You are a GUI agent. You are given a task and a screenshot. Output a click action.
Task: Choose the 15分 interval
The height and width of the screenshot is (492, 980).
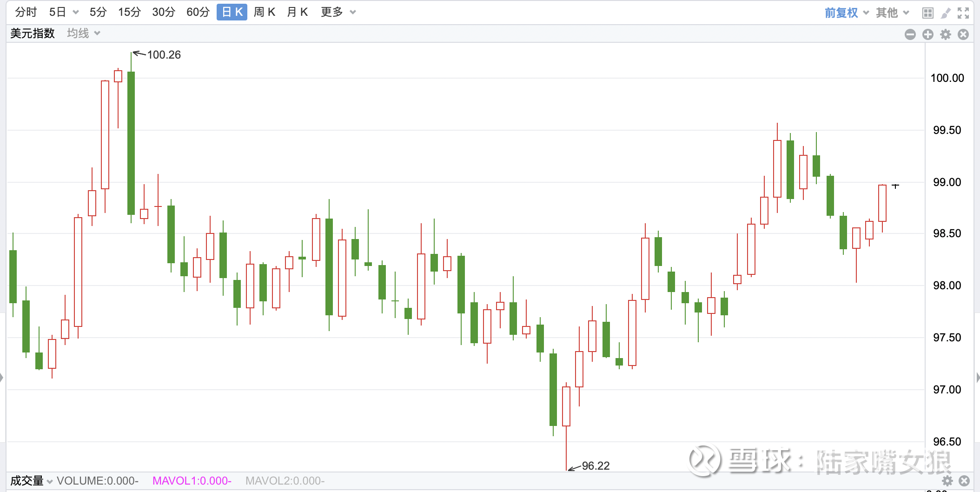click(x=129, y=12)
